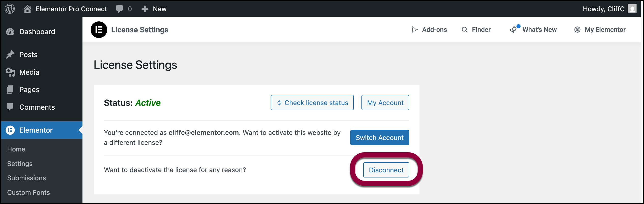Click the WordPress logo icon
The height and width of the screenshot is (204, 644).
point(10,9)
